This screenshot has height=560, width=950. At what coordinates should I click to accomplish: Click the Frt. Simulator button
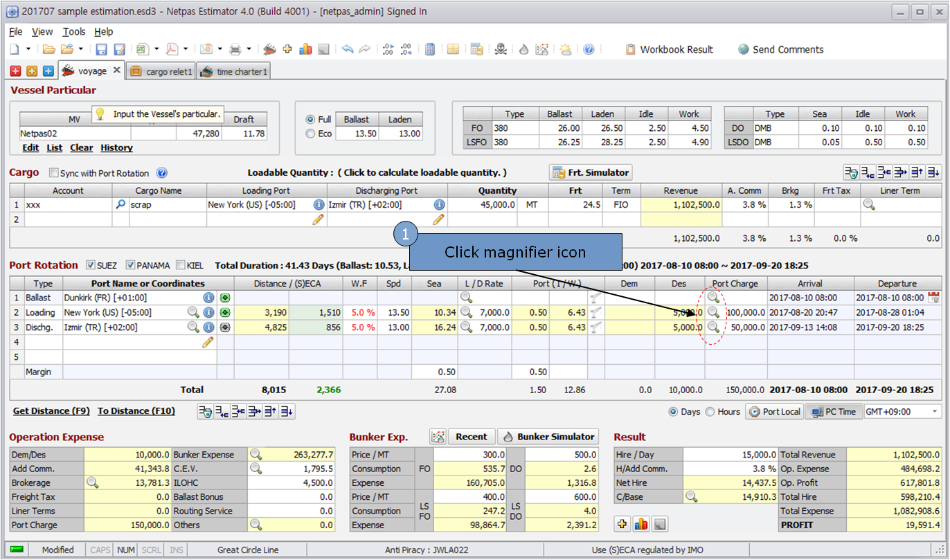pos(591,172)
